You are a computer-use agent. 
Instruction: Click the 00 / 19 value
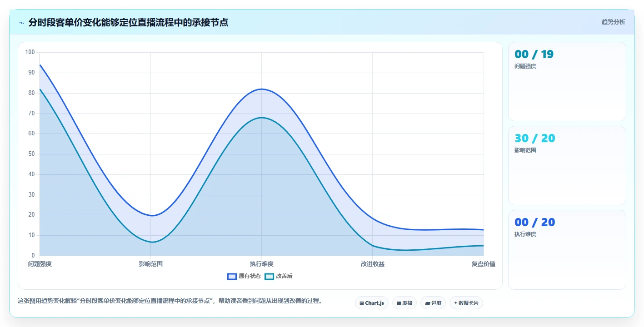click(x=534, y=54)
